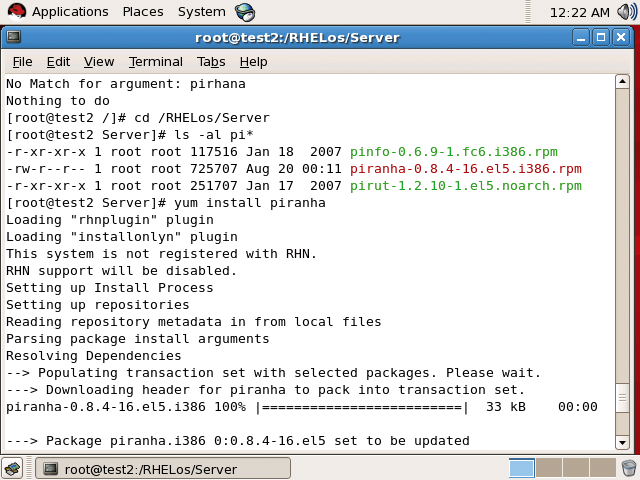Open the View menu
Image resolution: width=640 pixels, height=480 pixels.
tap(98, 61)
